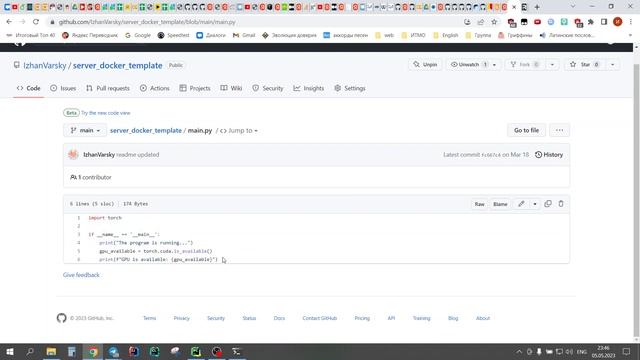Viewport: 640px width, 360px height.
Task: Switch to the Issues tab
Action: (x=63, y=88)
